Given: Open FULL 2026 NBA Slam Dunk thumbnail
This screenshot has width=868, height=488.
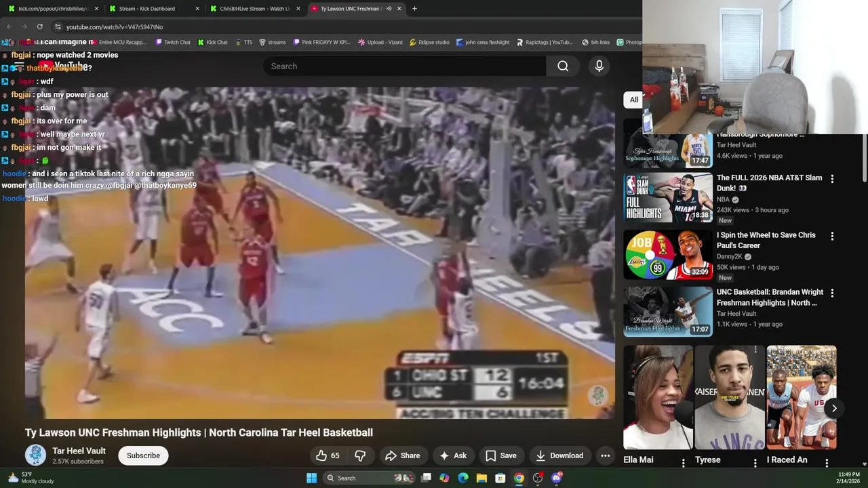Looking at the screenshot, I should 668,197.
